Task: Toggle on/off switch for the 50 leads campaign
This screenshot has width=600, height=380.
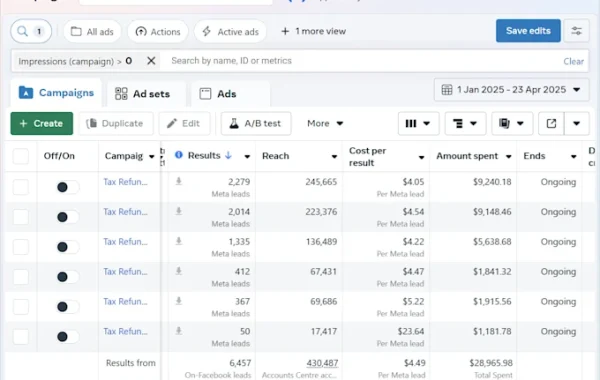Action: coord(68,336)
